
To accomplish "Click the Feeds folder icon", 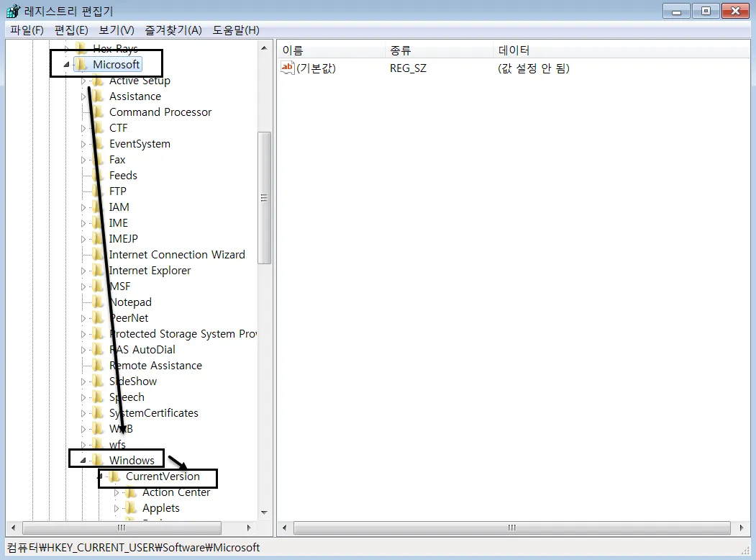I will [98, 176].
